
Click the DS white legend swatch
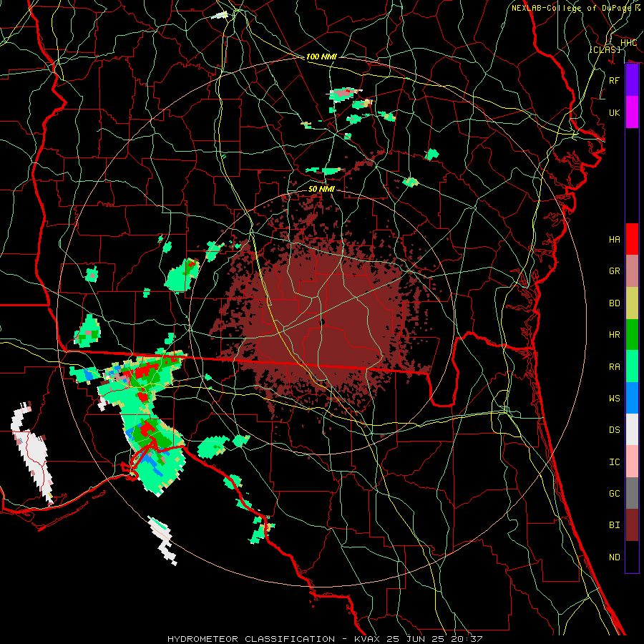point(632,429)
